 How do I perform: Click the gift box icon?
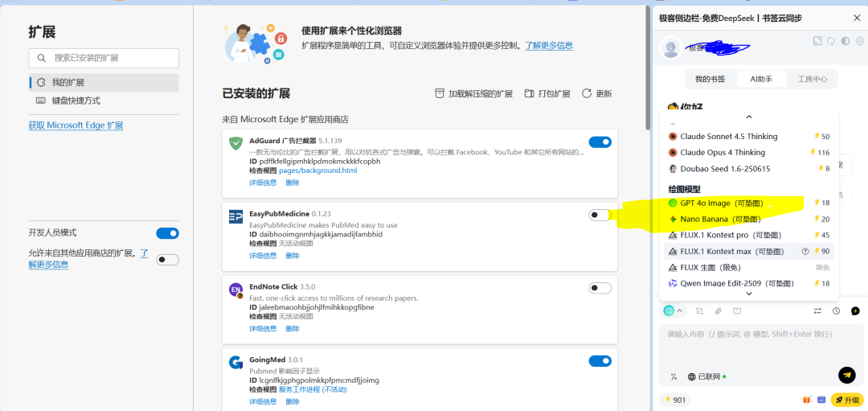click(x=807, y=400)
